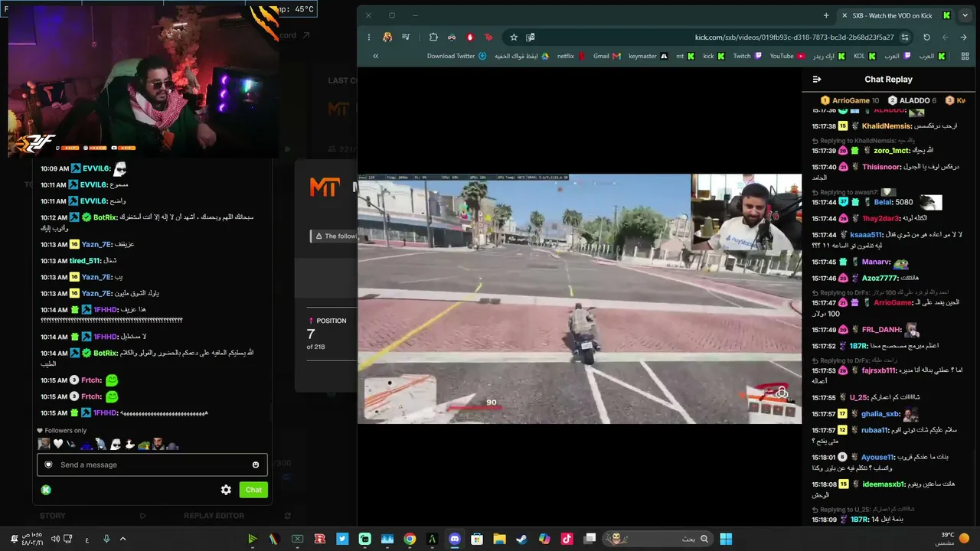Click the Followers only label

point(65,430)
